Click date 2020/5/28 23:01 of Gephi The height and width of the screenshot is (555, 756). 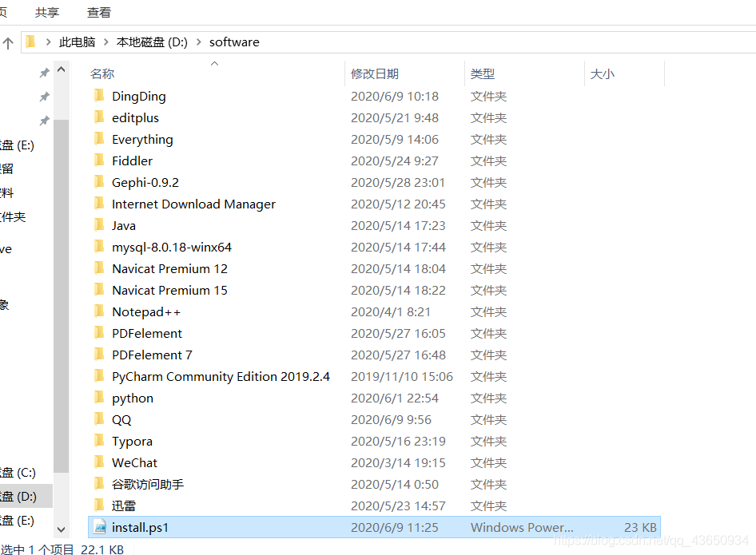(x=398, y=183)
